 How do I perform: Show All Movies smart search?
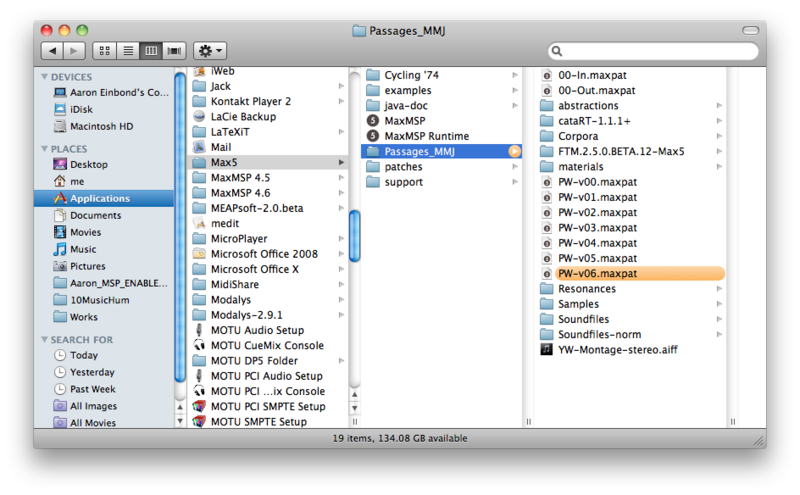click(x=85, y=423)
